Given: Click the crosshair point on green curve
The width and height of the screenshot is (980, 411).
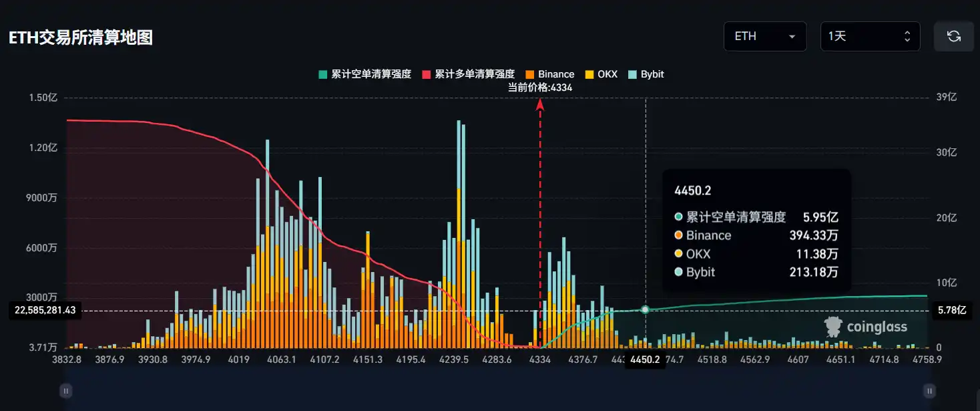Looking at the screenshot, I should [645, 309].
